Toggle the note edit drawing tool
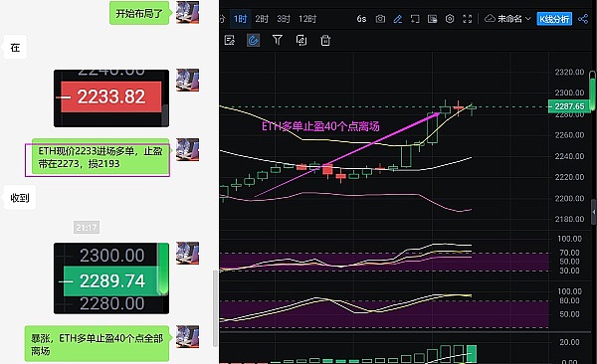The height and width of the screenshot is (364, 597). [230, 40]
